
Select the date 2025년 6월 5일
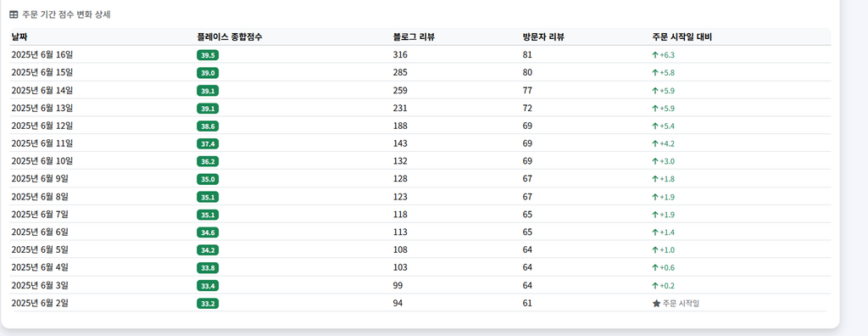pyautogui.click(x=40, y=250)
